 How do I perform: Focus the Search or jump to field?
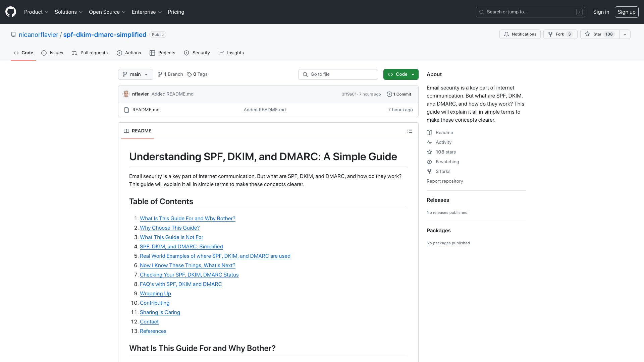(x=531, y=12)
